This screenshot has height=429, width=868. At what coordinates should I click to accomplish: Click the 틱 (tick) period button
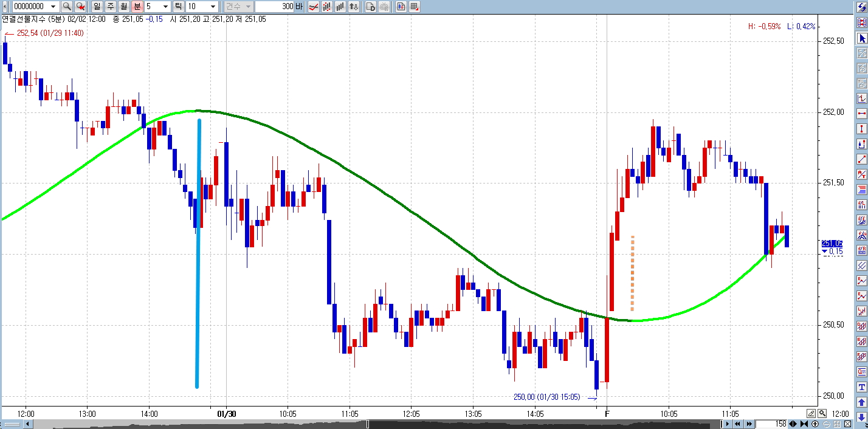(x=178, y=7)
